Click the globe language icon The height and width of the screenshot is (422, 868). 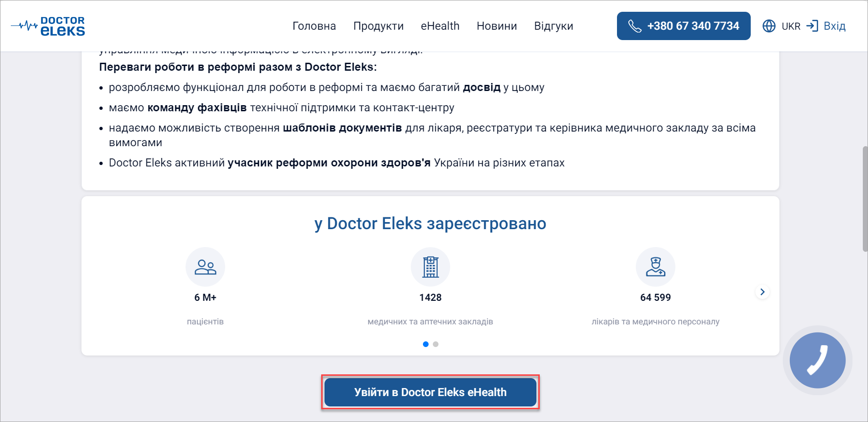point(769,26)
